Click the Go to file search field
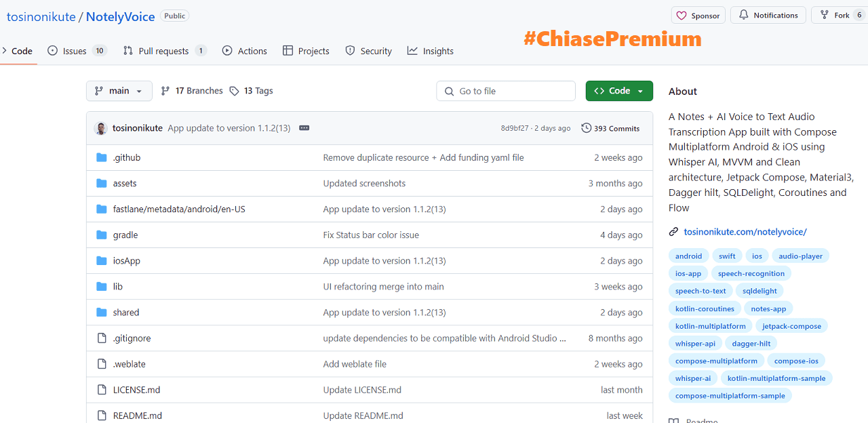Image resolution: width=868 pixels, height=423 pixels. coord(506,91)
